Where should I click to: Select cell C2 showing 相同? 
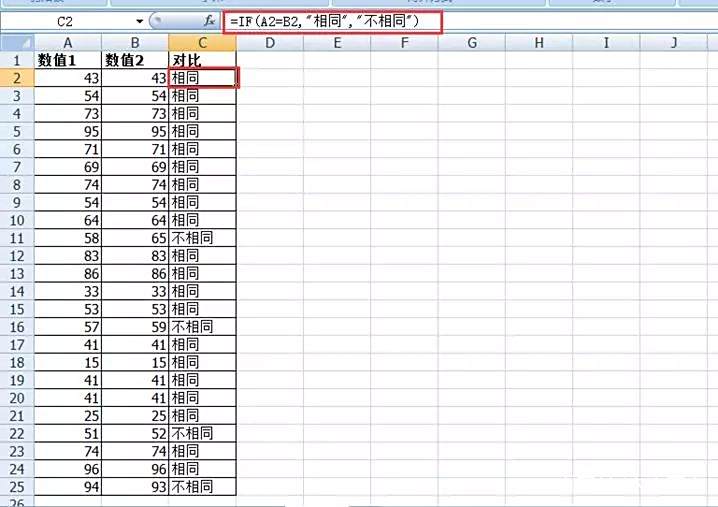202,78
